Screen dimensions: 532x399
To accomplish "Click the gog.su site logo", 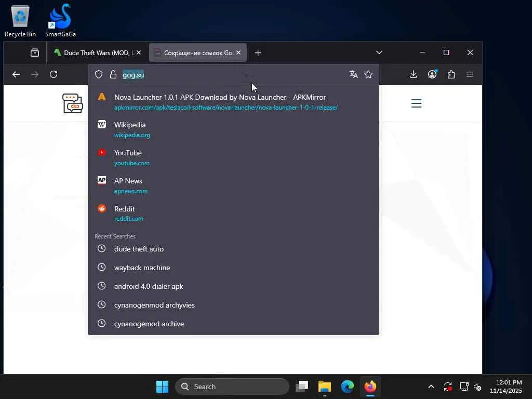I will click(73, 103).
